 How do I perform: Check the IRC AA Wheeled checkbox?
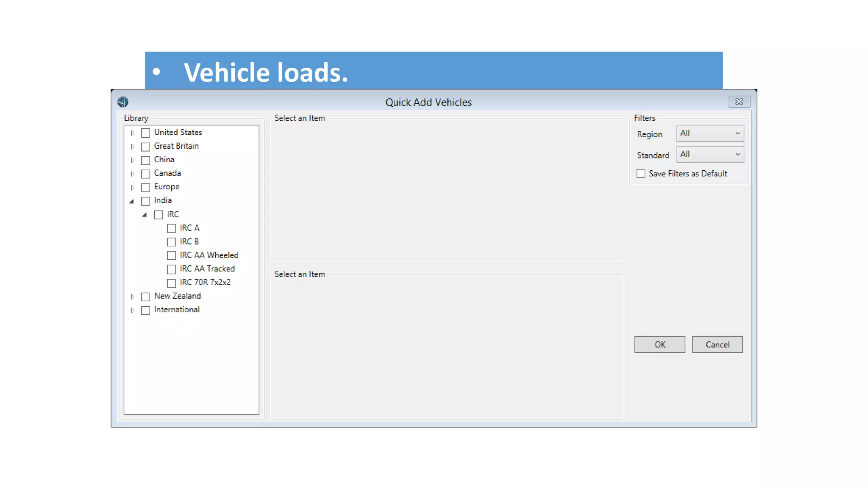coord(171,255)
